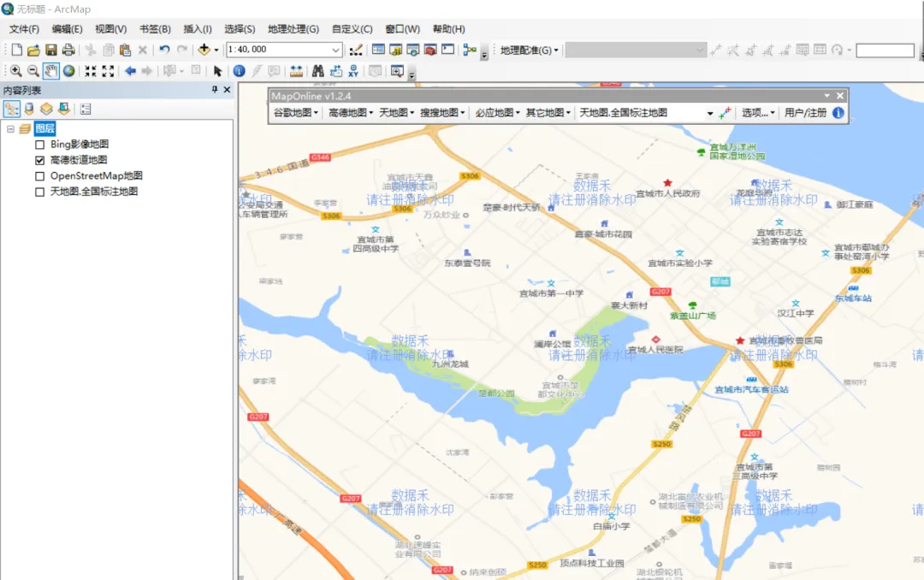Save the map with the floppy icon
The height and width of the screenshot is (580, 924).
(51, 50)
